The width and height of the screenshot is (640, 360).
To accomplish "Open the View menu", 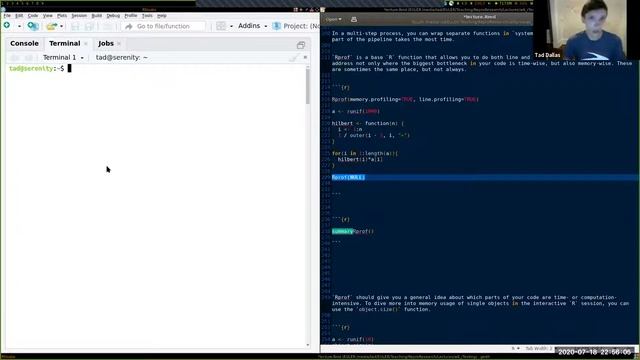I will [48, 16].
